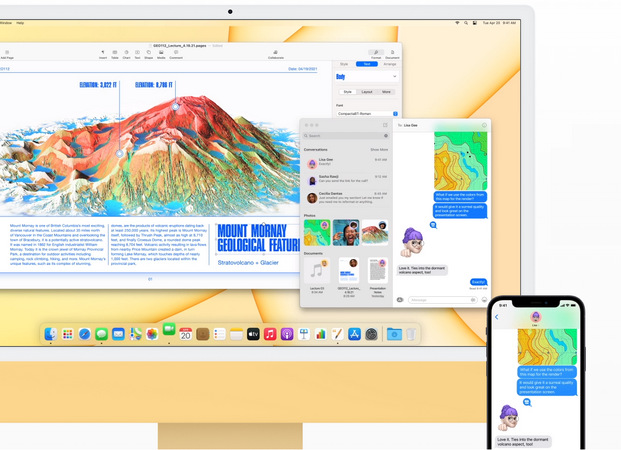The width and height of the screenshot is (621, 450).
Task: Open Finder from the Dock
Action: pos(51,334)
